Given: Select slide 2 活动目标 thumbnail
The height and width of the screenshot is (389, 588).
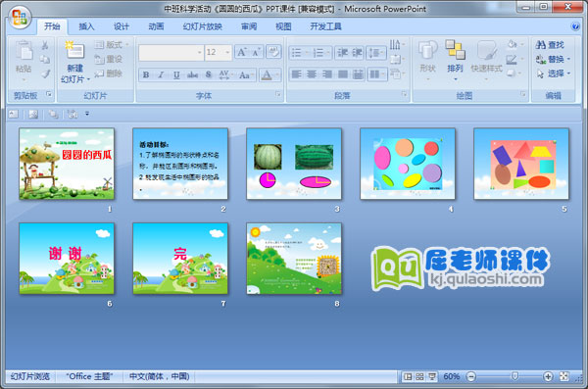Looking at the screenshot, I should [x=180, y=164].
